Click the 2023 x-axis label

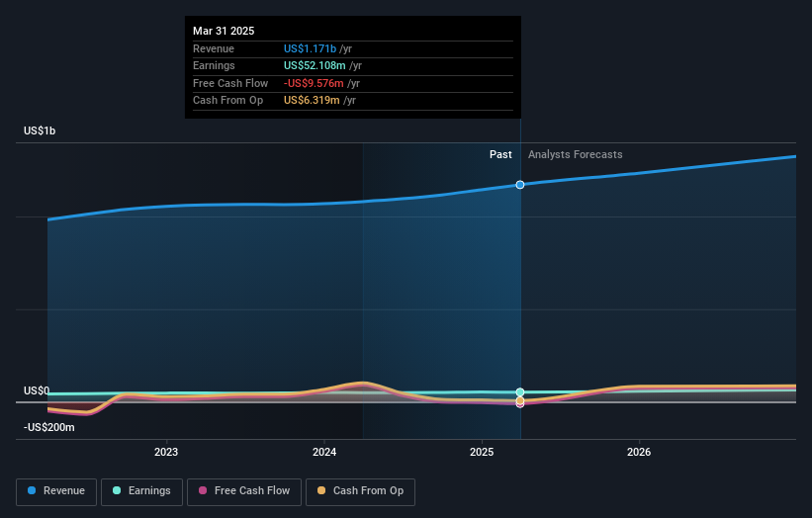click(166, 453)
